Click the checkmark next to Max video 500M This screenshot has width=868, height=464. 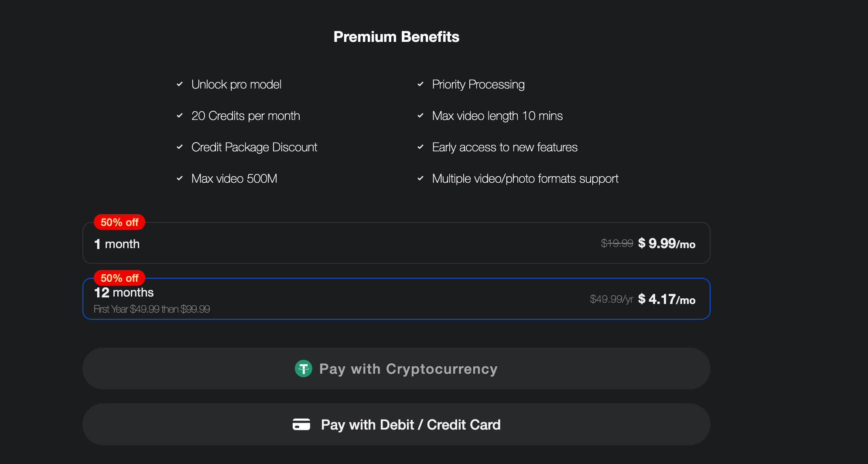[x=180, y=178]
